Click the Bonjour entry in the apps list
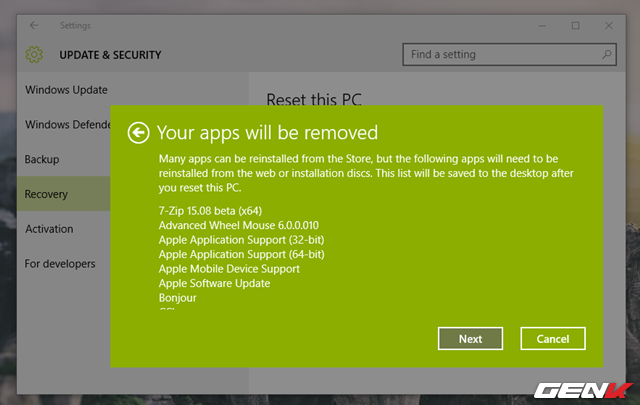This screenshot has height=405, width=640. [177, 298]
